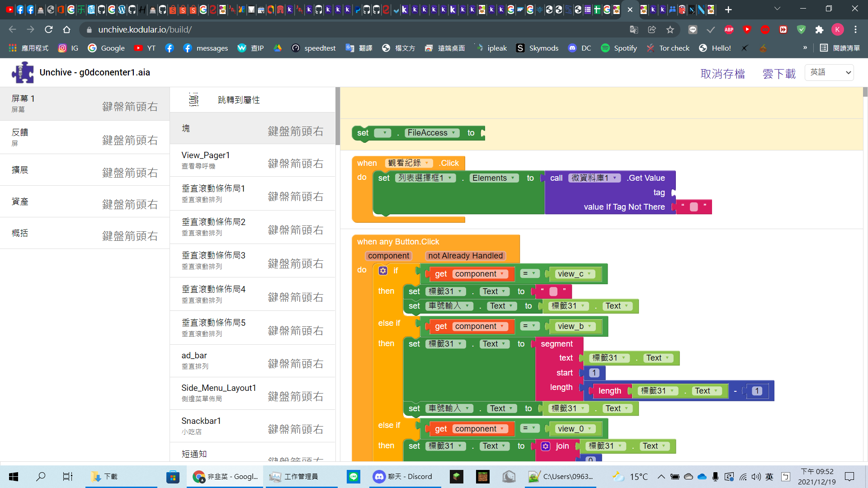Open the Google Translate page icon
868x488 pixels.
click(x=634, y=29)
